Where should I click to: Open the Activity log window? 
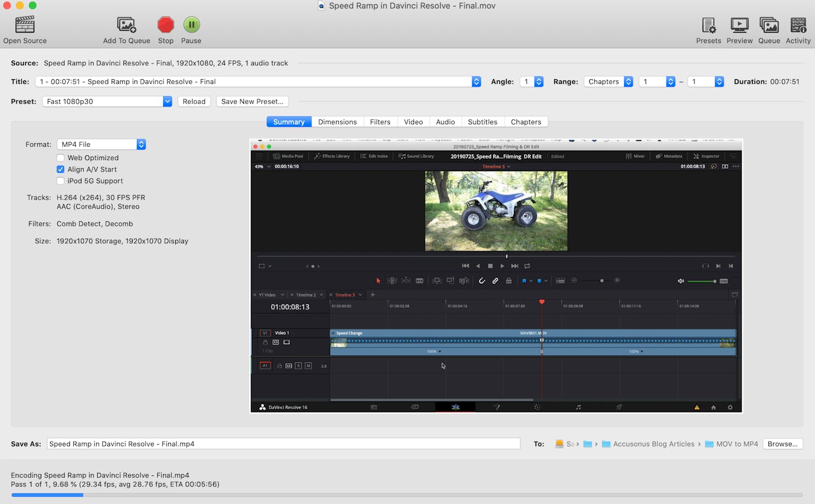(x=798, y=25)
